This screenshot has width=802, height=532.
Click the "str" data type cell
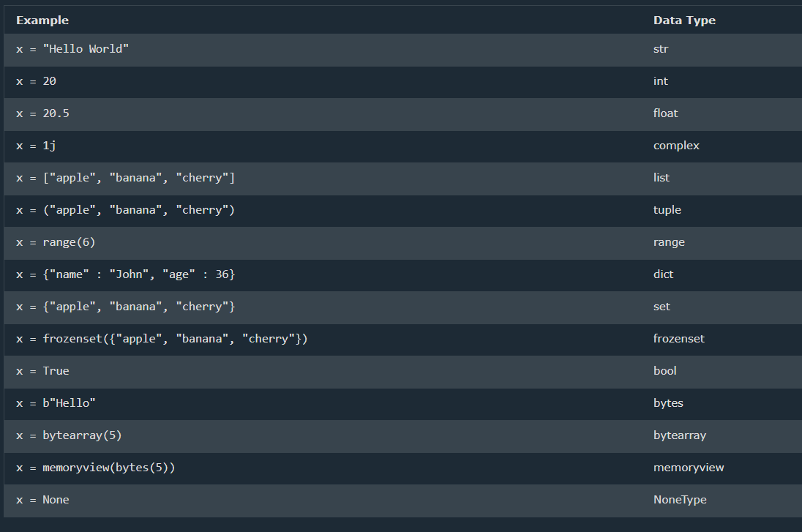[661, 49]
